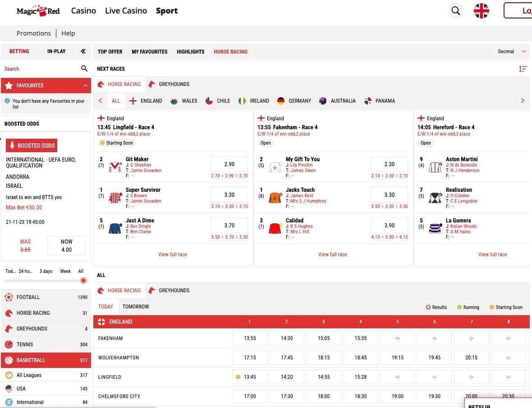Expand the Tennis category row

(46, 345)
